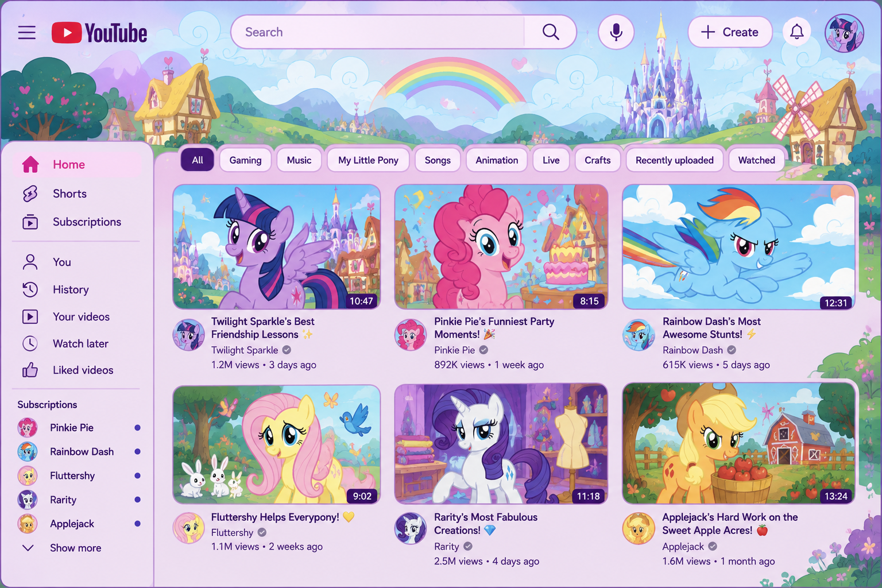Click the YouTube logo
Image resolution: width=882 pixels, height=588 pixels.
point(99,33)
